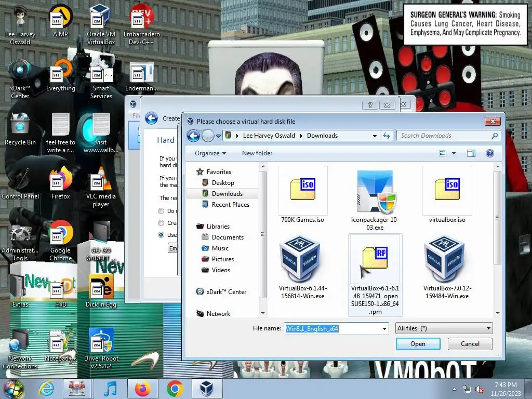The height and width of the screenshot is (399, 532).
Task: Show hidden tray icons arrow
Action: pyautogui.click(x=454, y=390)
